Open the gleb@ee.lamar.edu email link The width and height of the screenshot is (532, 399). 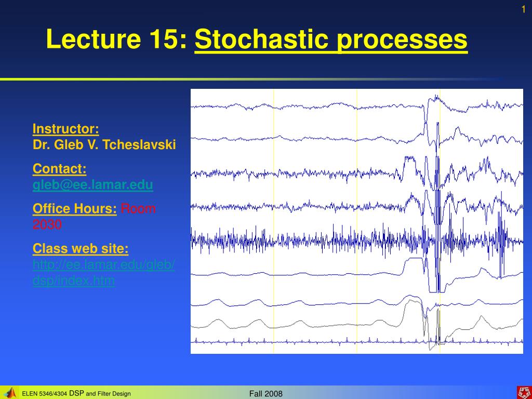pos(92,185)
